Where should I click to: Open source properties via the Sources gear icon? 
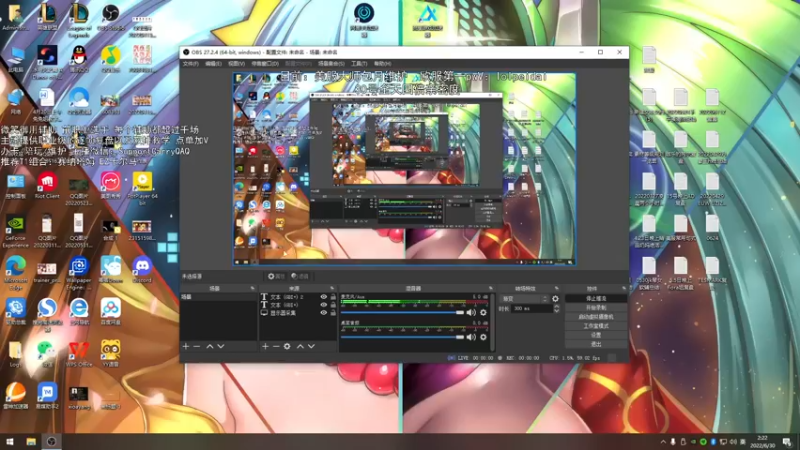click(x=287, y=346)
